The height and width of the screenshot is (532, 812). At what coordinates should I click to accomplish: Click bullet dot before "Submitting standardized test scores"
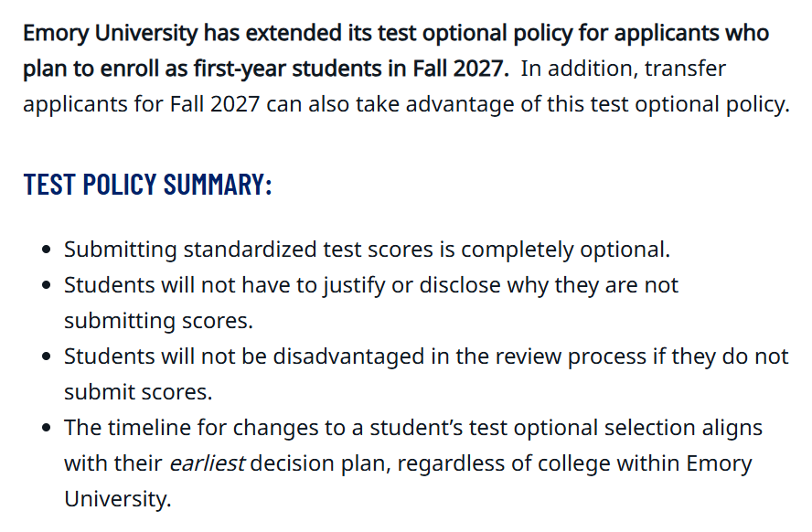click(x=47, y=250)
